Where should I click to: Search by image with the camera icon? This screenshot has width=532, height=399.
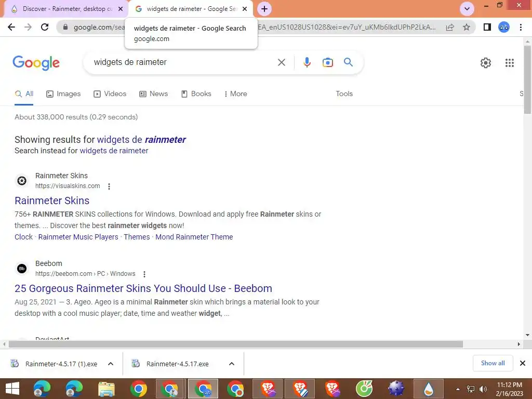pyautogui.click(x=327, y=62)
